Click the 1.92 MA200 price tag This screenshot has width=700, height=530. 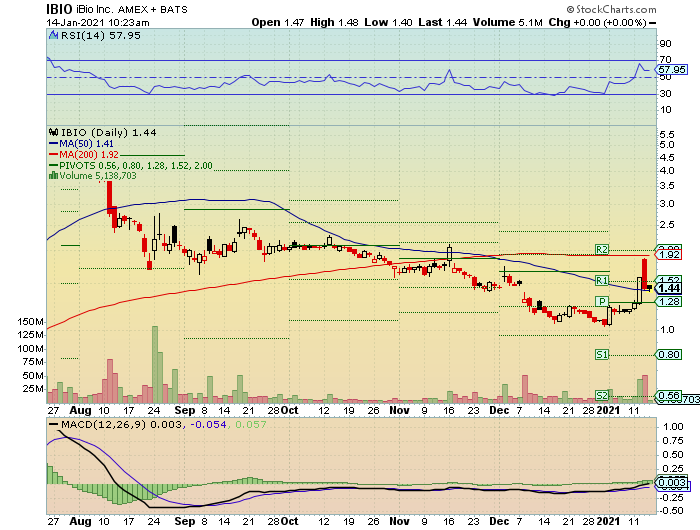tap(668, 255)
